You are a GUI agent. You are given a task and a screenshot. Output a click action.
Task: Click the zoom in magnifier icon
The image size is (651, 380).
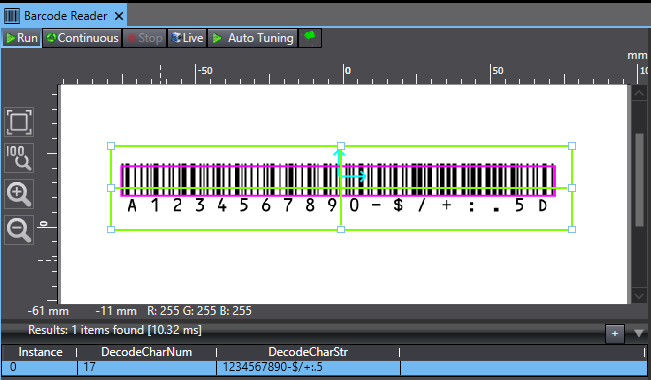tap(19, 194)
